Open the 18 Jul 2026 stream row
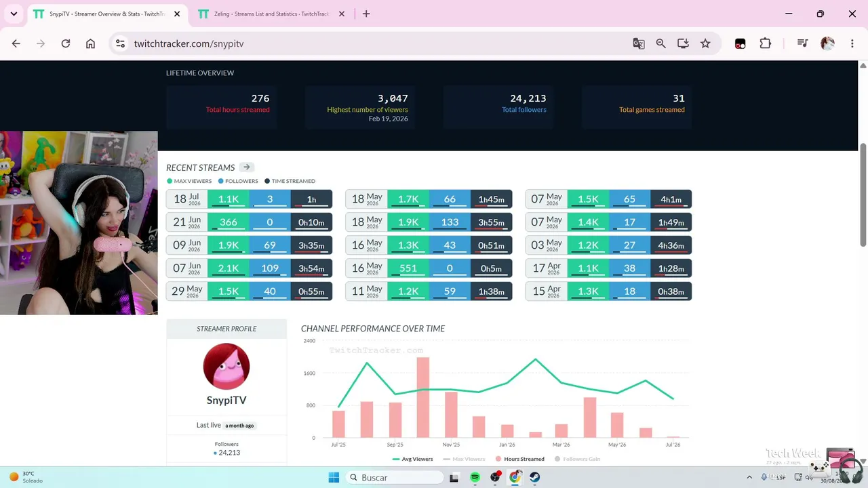Image resolution: width=868 pixels, height=488 pixels. [x=249, y=199]
